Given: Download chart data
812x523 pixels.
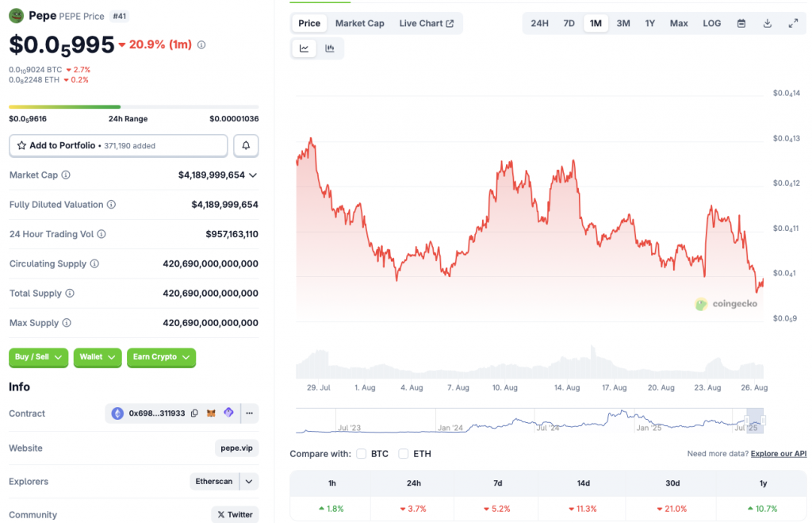Looking at the screenshot, I should tap(768, 23).
